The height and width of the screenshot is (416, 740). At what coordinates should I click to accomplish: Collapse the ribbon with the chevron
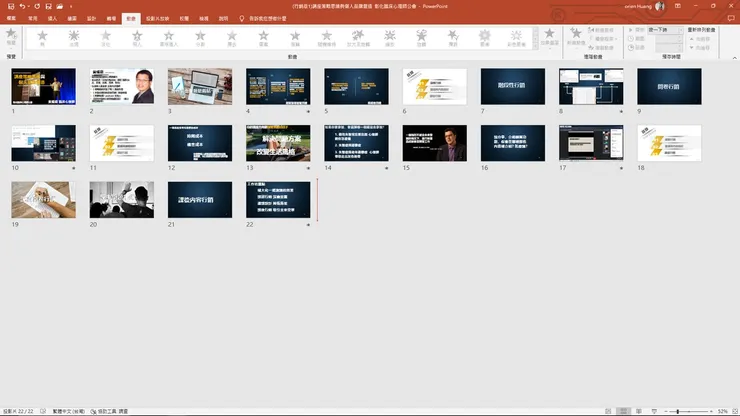(x=734, y=58)
